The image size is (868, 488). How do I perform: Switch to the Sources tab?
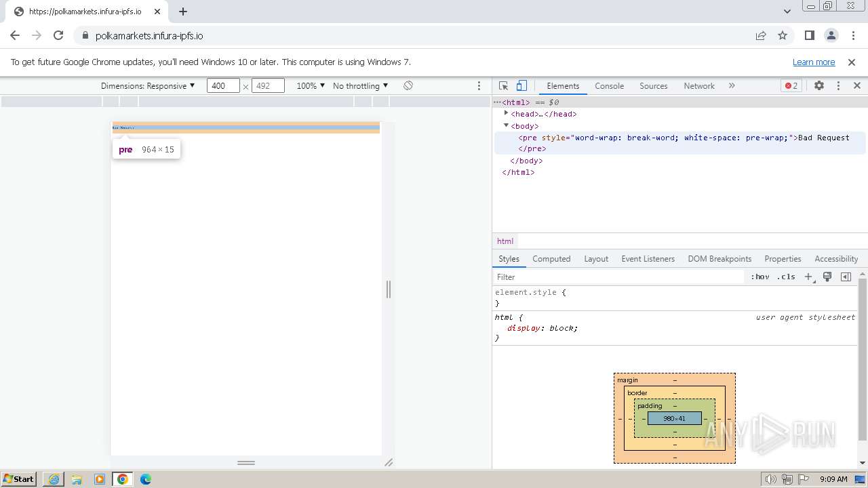[654, 86]
